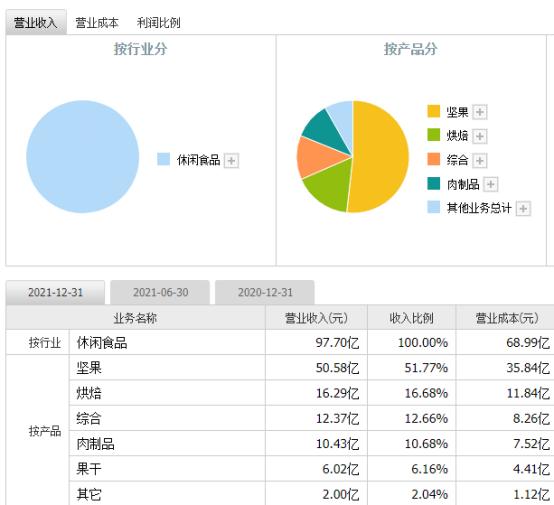
Task: Switch to the 利润比例 tab
Action: (x=158, y=23)
